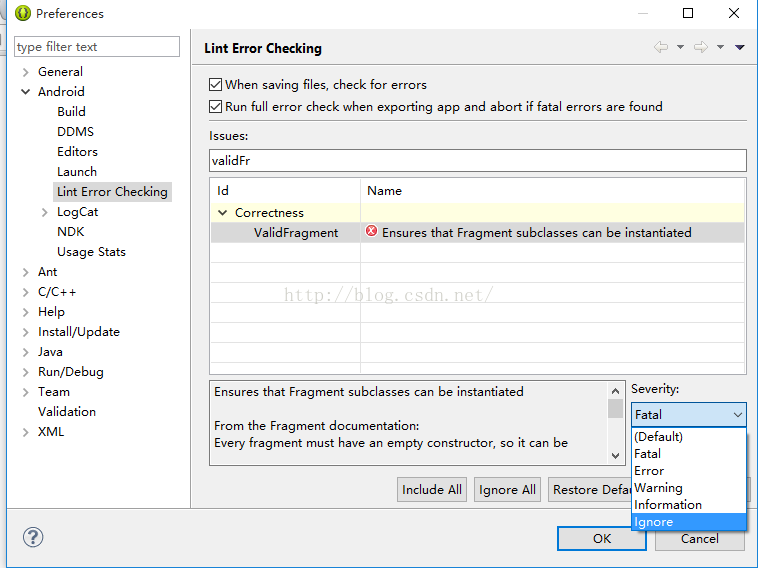Choose Error in the severity list
This screenshot has width=758, height=568.
pyautogui.click(x=688, y=470)
